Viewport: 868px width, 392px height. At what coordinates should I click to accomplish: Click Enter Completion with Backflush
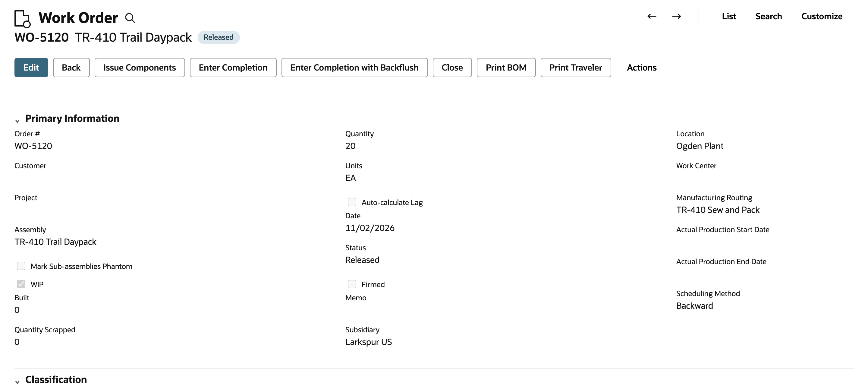point(354,68)
